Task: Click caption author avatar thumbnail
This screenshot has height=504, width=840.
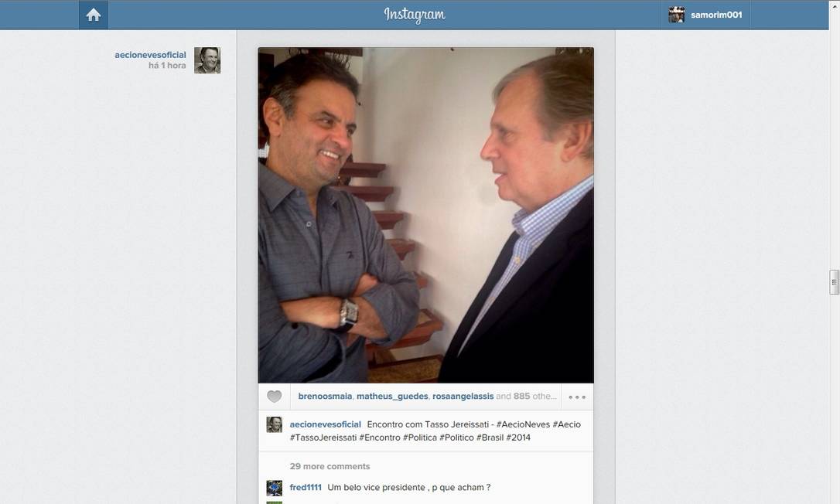Action: (x=274, y=424)
